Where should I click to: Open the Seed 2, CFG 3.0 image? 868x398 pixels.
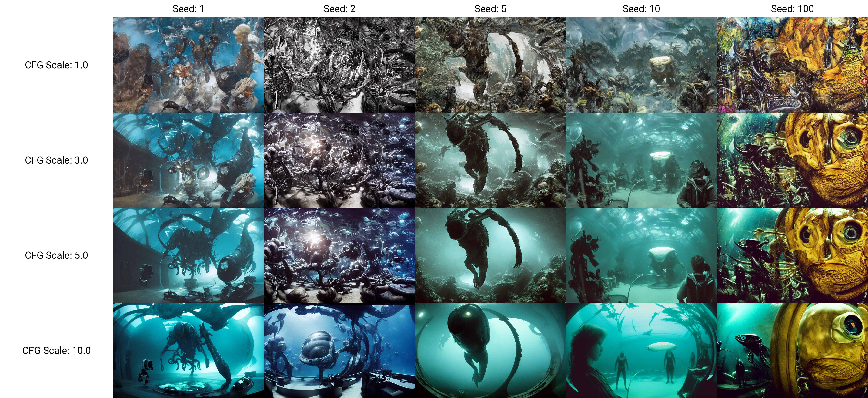tap(339, 160)
